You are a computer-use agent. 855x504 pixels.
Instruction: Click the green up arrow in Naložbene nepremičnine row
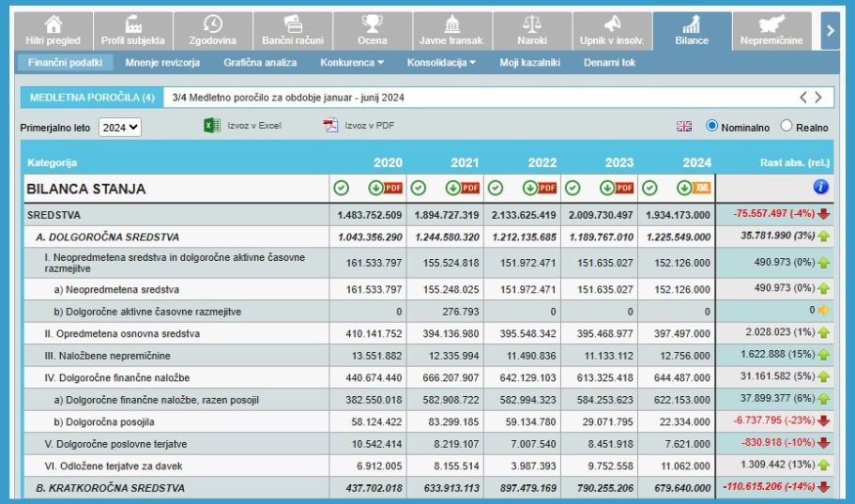(x=823, y=355)
